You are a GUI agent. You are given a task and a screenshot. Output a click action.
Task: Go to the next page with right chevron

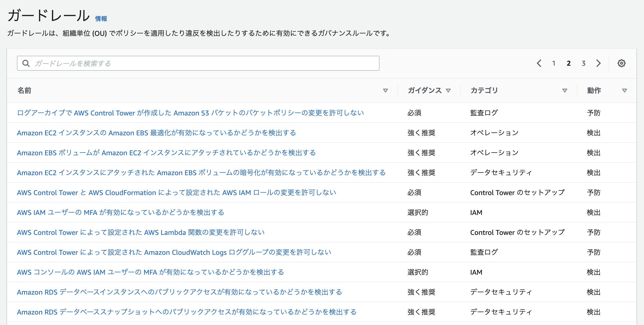(598, 63)
